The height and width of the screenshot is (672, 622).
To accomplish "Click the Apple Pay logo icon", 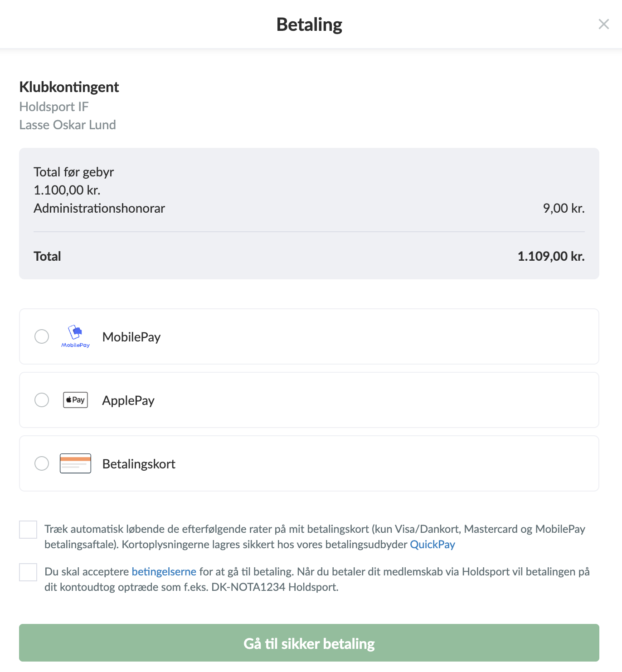I will coord(75,400).
